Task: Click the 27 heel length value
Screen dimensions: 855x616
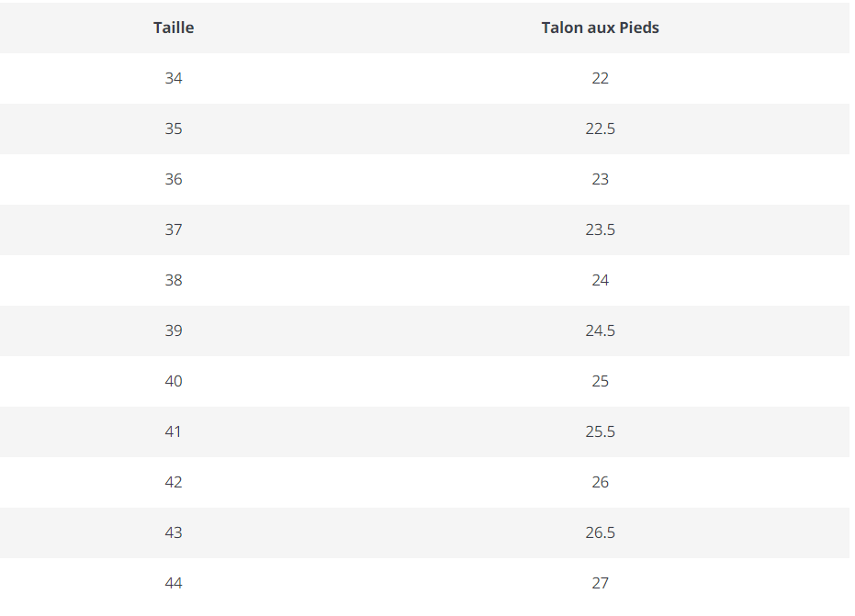Action: (x=600, y=583)
